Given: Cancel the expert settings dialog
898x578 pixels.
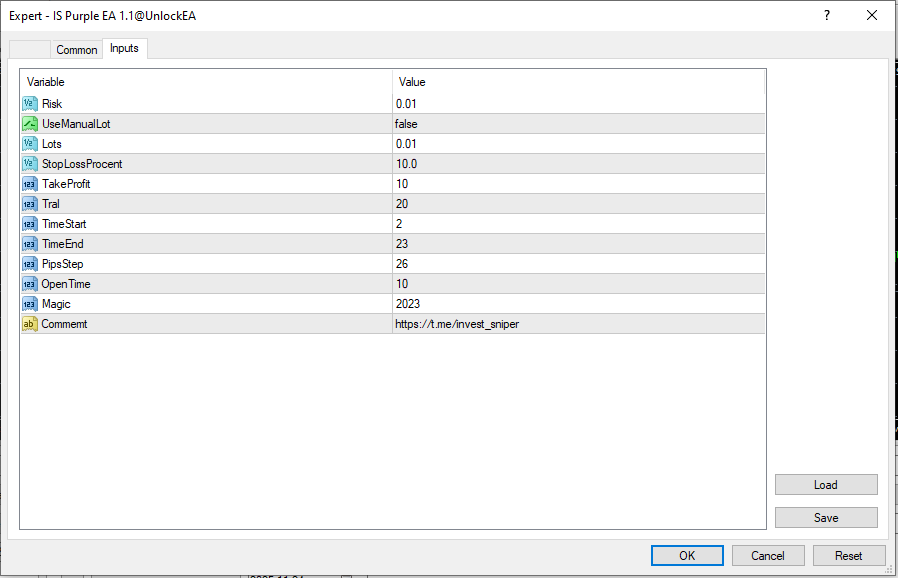Looking at the screenshot, I should [x=768, y=555].
